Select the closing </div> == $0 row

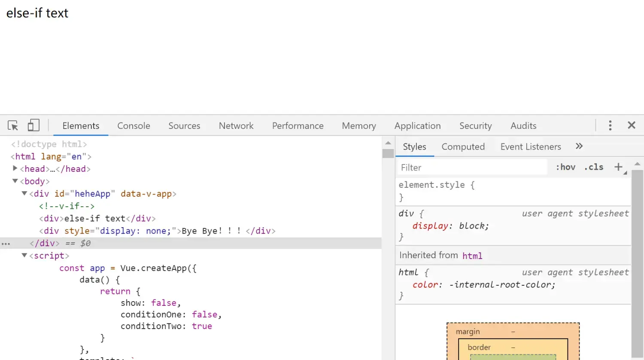[x=191, y=243]
